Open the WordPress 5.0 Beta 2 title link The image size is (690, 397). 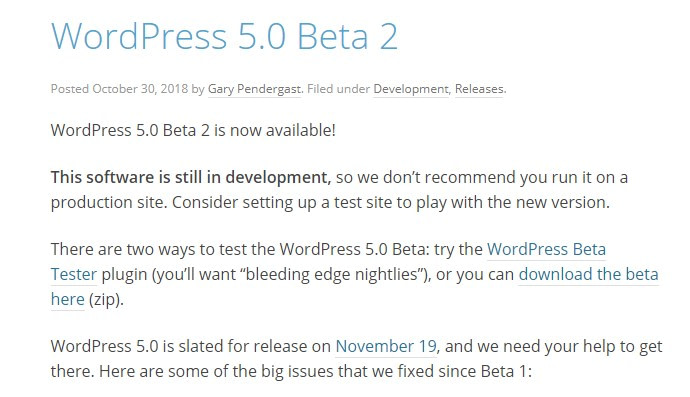click(x=224, y=36)
